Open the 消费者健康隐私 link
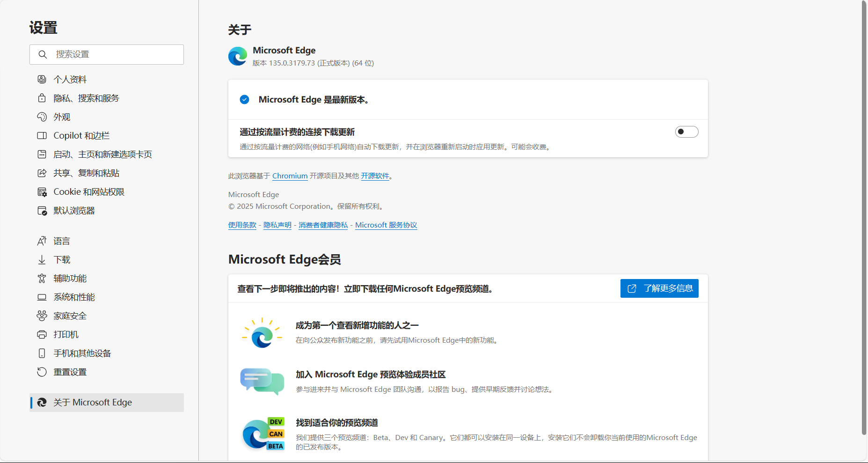The width and height of the screenshot is (868, 463). point(323,225)
